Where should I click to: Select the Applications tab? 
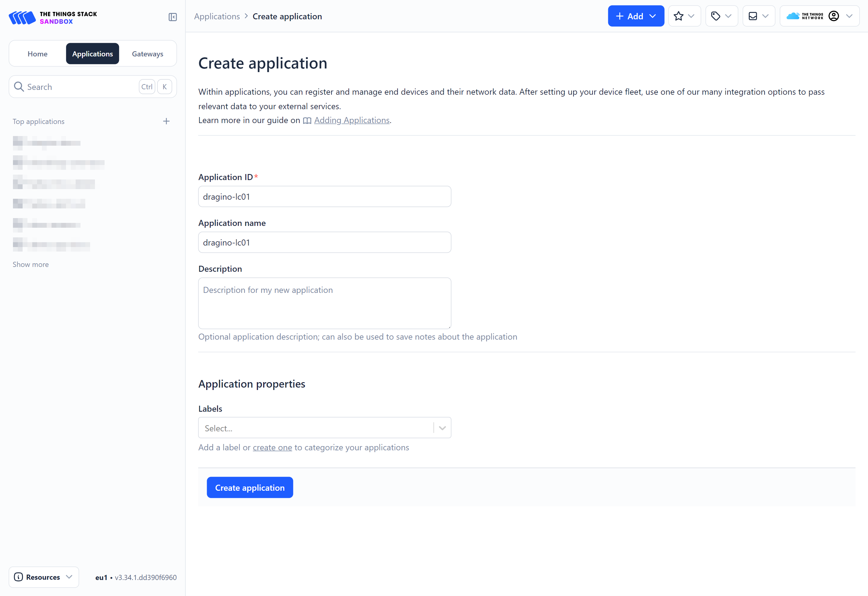[92, 54]
